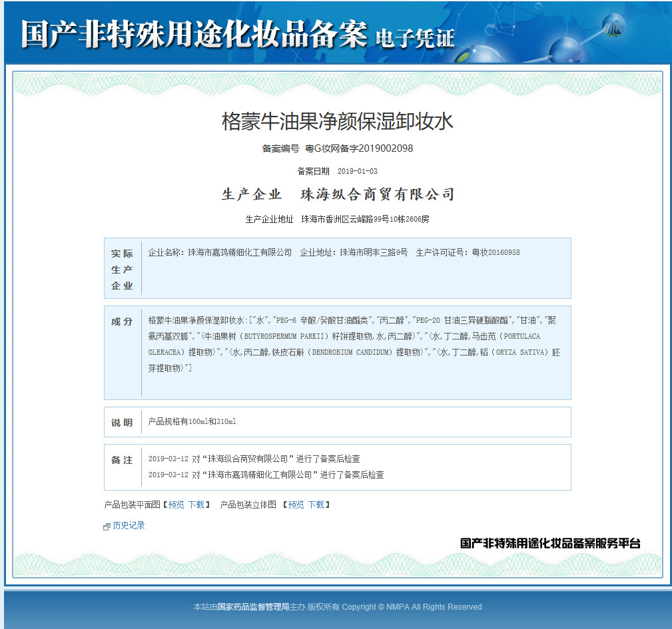Click the header banner title 国产非特殊用途化妆品备案
The height and width of the screenshot is (629, 672).
pyautogui.click(x=194, y=34)
